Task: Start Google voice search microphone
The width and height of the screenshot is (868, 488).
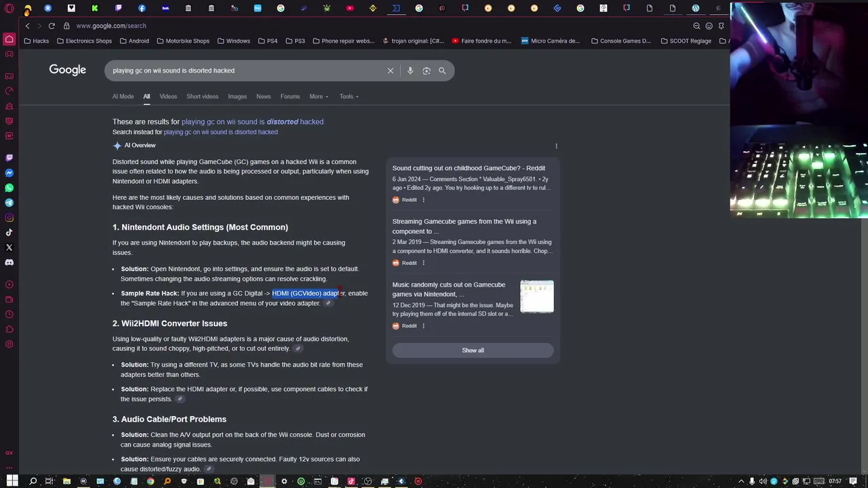Action: (410, 70)
